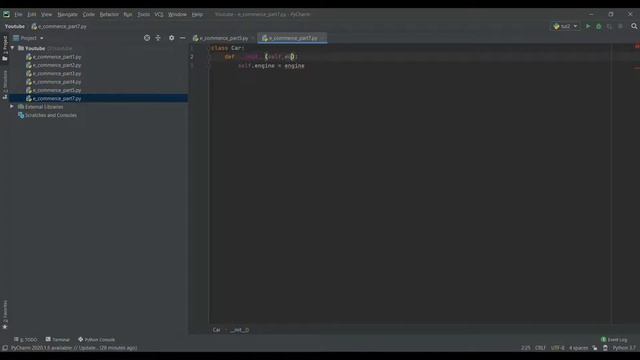The width and height of the screenshot is (640, 360).
Task: Expand the External Libraries node
Action: coord(12,107)
